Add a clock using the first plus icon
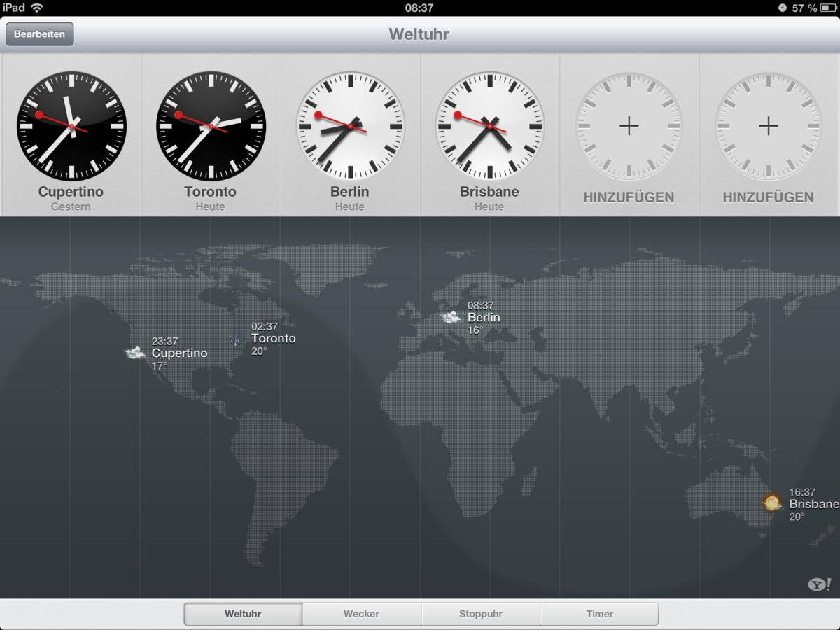 [x=629, y=126]
